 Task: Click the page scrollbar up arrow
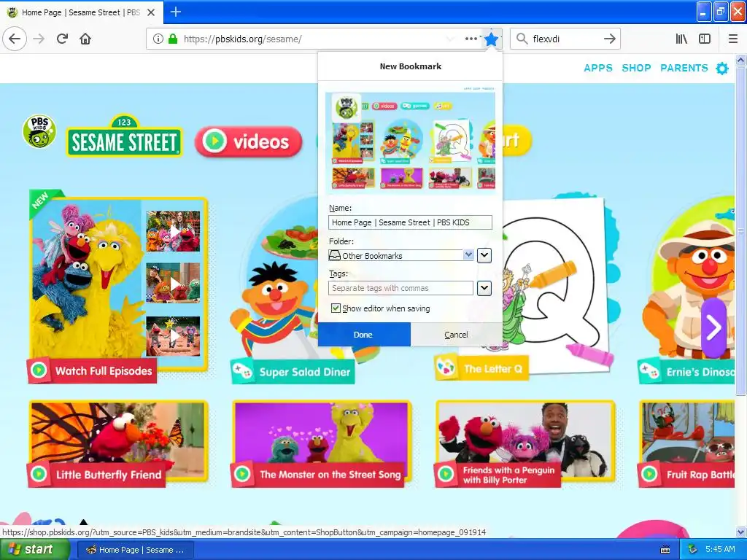click(741, 60)
